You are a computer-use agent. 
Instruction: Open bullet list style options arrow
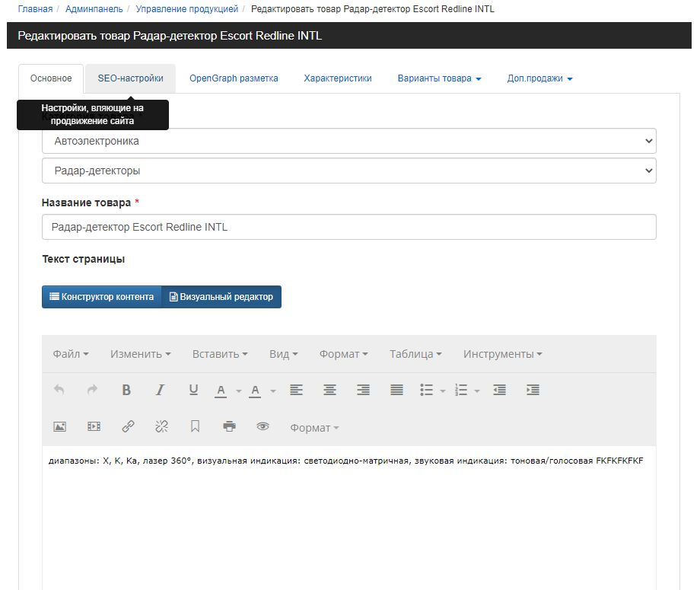(x=443, y=391)
